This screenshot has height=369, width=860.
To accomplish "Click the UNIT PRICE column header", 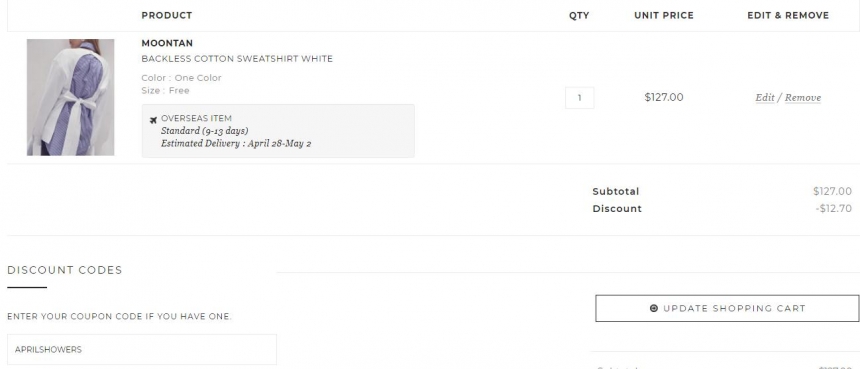I will (664, 15).
